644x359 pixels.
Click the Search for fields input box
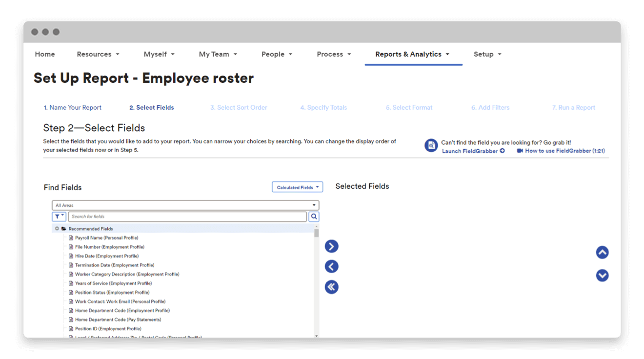pyautogui.click(x=185, y=216)
